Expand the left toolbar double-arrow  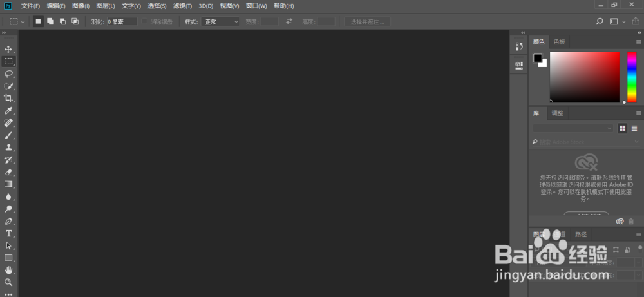coord(4,32)
